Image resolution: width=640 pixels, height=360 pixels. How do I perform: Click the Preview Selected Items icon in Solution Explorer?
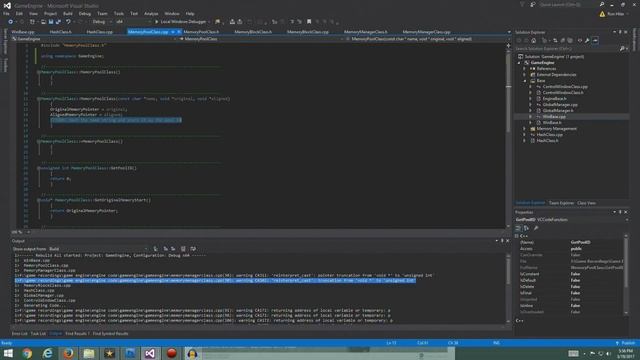596,40
